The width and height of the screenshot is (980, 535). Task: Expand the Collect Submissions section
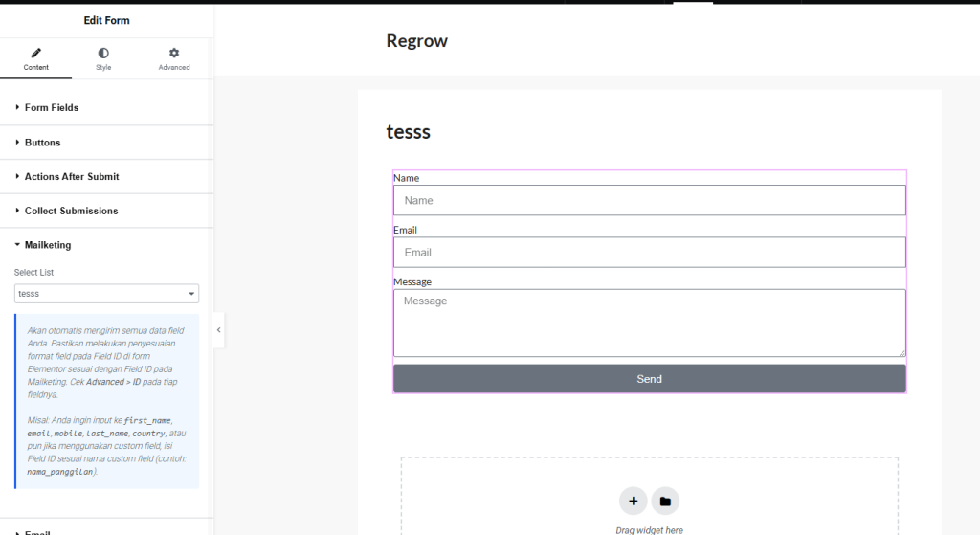tap(71, 211)
